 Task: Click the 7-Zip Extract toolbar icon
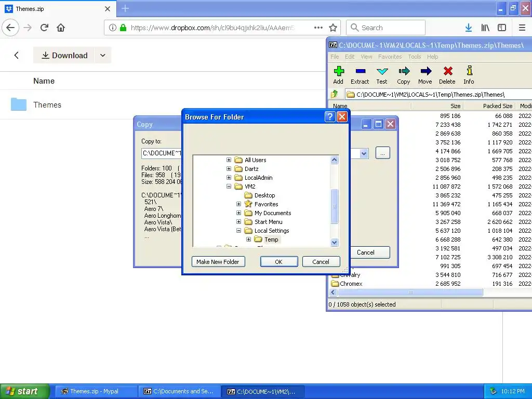[360, 71]
